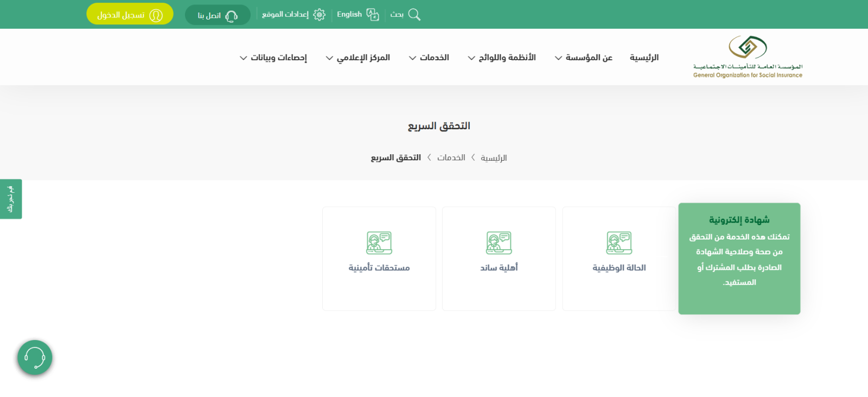Click the أهلية ساند card icon
868x397 pixels.
pos(499,243)
